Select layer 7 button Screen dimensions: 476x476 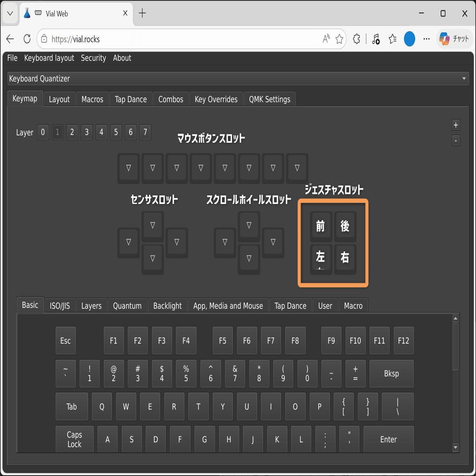coord(145,132)
